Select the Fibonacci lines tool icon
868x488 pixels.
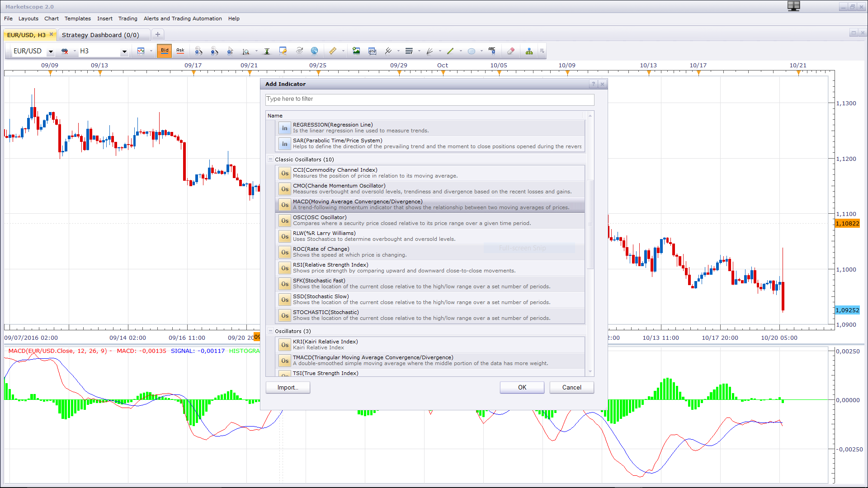coord(409,51)
